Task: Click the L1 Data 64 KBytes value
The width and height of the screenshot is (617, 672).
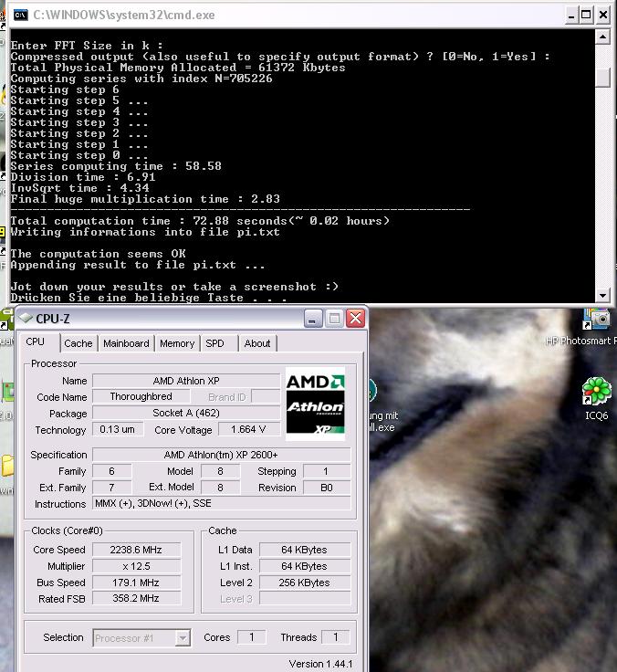Action: 305,550
